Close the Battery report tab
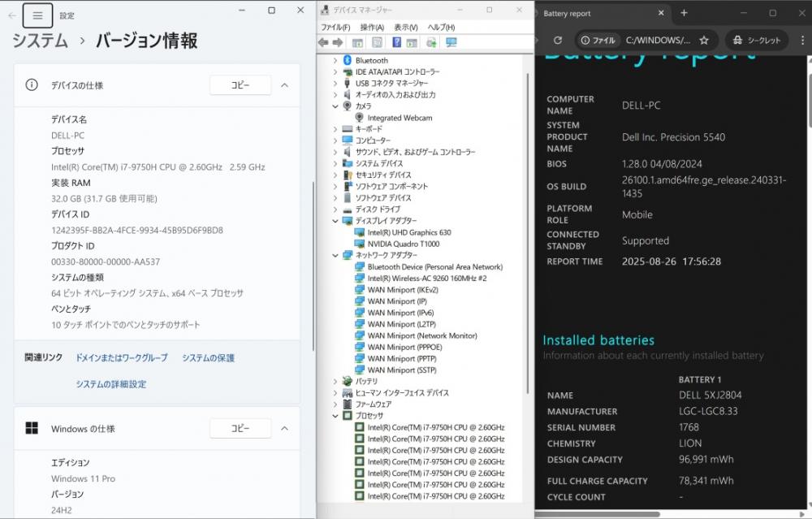Viewport: 812px width, 519px height. coord(661,13)
